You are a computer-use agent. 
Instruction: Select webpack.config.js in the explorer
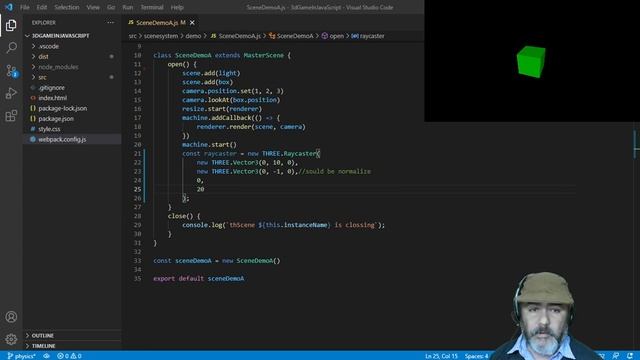point(62,139)
